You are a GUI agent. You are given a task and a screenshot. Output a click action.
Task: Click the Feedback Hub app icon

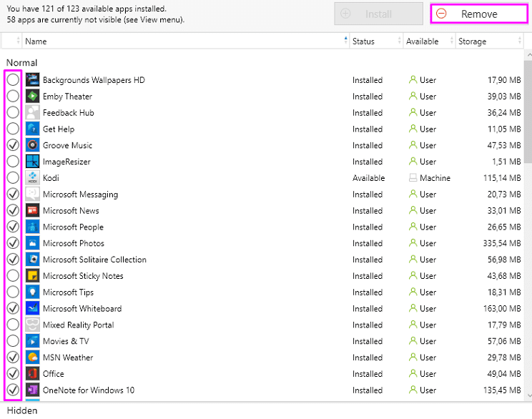[33, 113]
